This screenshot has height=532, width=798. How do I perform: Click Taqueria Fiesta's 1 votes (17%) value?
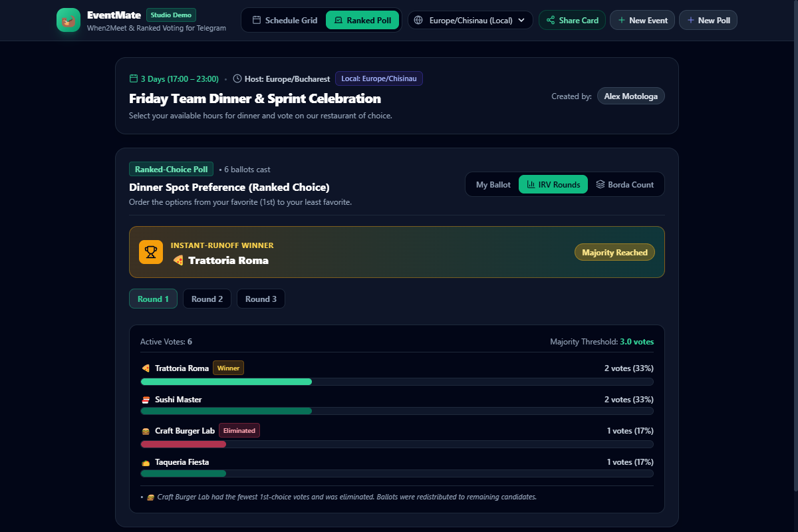[630, 462]
